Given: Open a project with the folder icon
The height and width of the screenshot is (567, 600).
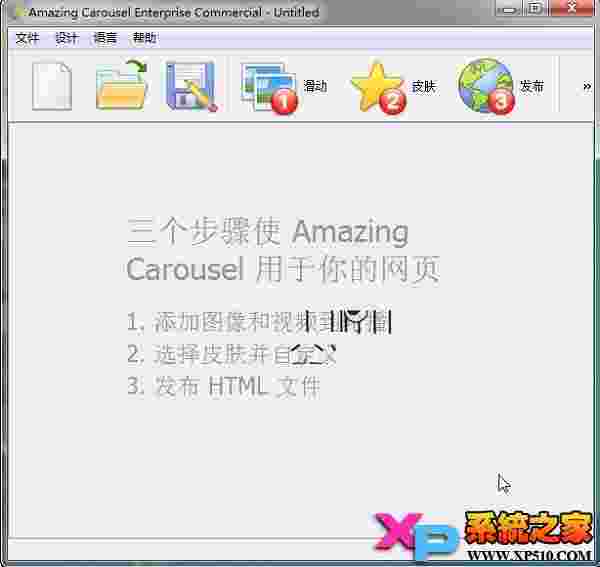Looking at the screenshot, I should click(121, 85).
